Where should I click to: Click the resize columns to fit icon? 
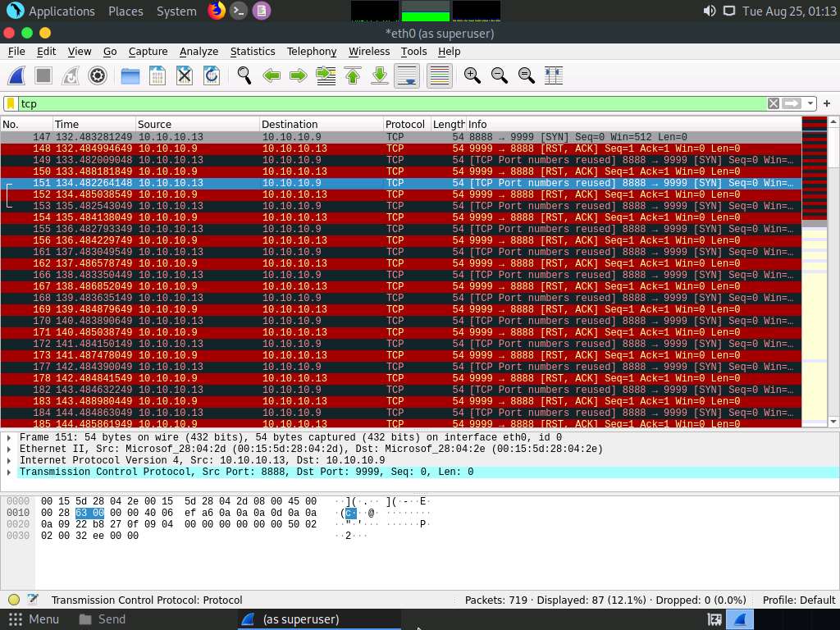click(554, 75)
